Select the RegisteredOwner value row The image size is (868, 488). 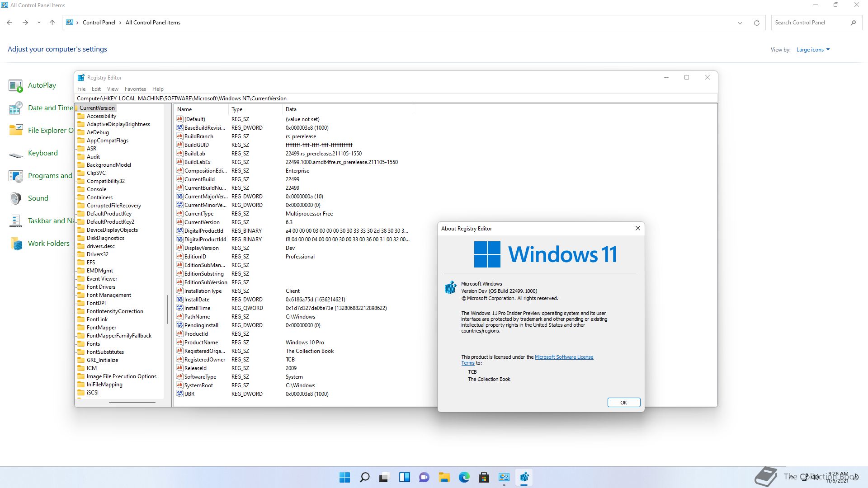click(x=294, y=360)
